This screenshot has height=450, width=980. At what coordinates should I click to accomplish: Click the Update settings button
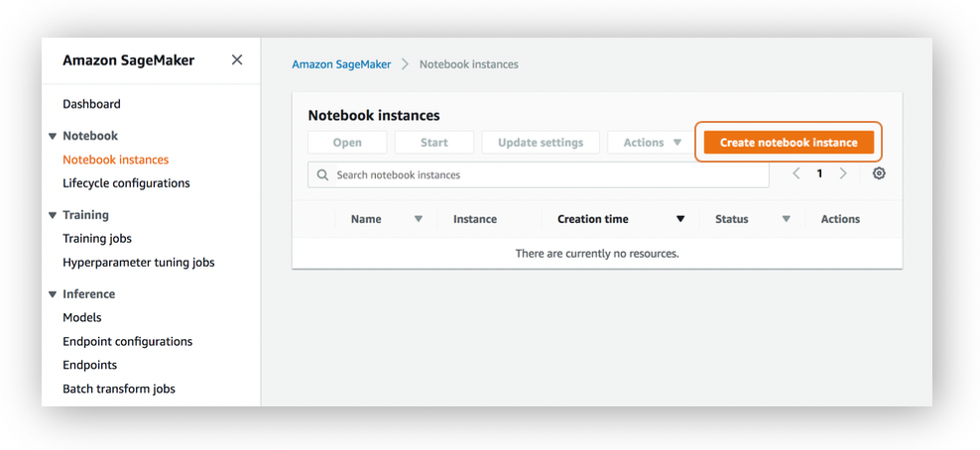541,143
